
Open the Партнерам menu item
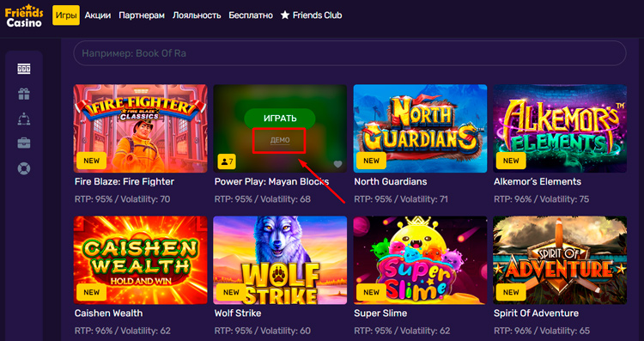pyautogui.click(x=142, y=15)
